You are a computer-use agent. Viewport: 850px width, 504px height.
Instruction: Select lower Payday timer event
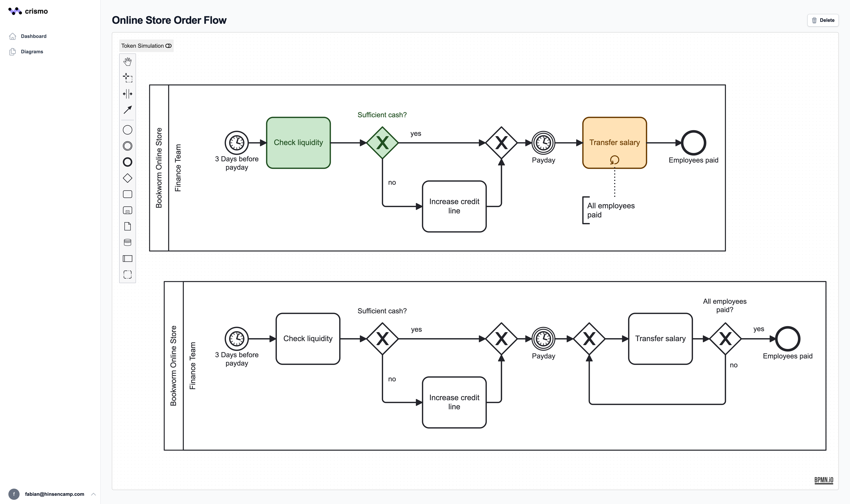pos(543,339)
